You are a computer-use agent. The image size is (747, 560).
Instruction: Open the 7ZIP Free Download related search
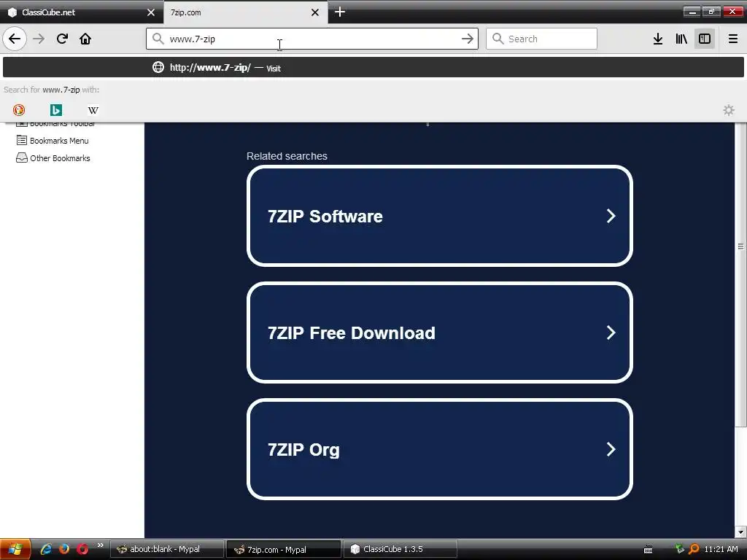[x=439, y=332]
